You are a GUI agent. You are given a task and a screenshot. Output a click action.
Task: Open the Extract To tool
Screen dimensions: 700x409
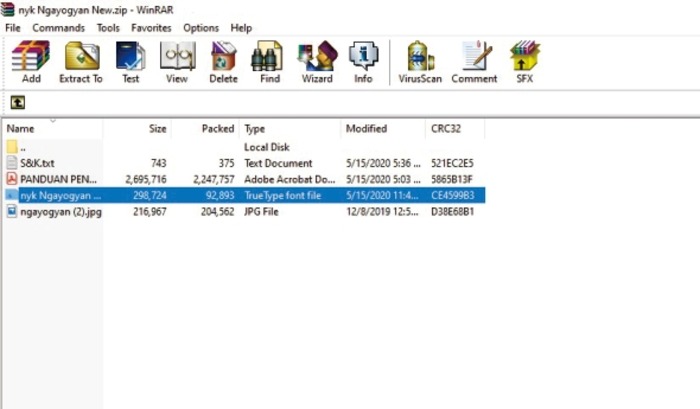[x=81, y=62]
